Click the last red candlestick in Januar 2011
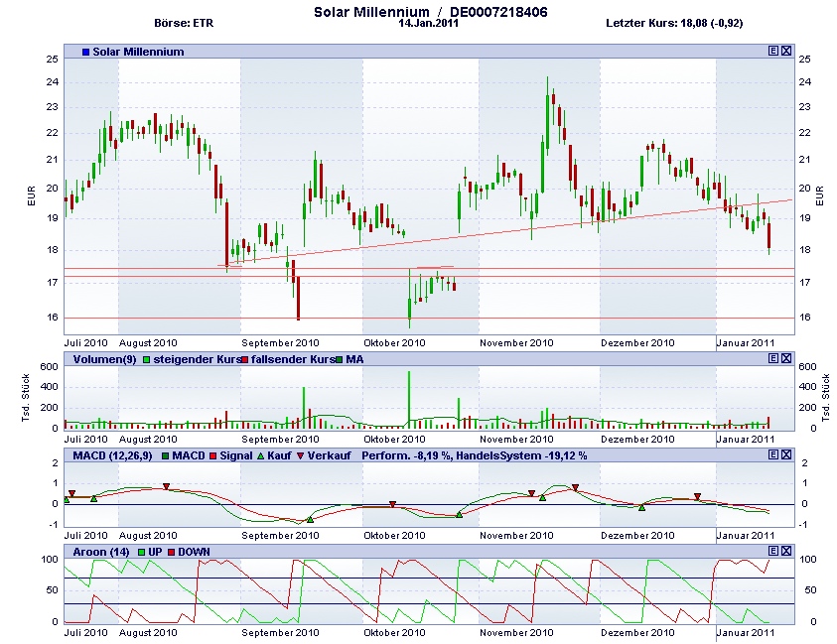Screen dimensions: 837x644 coord(769,236)
